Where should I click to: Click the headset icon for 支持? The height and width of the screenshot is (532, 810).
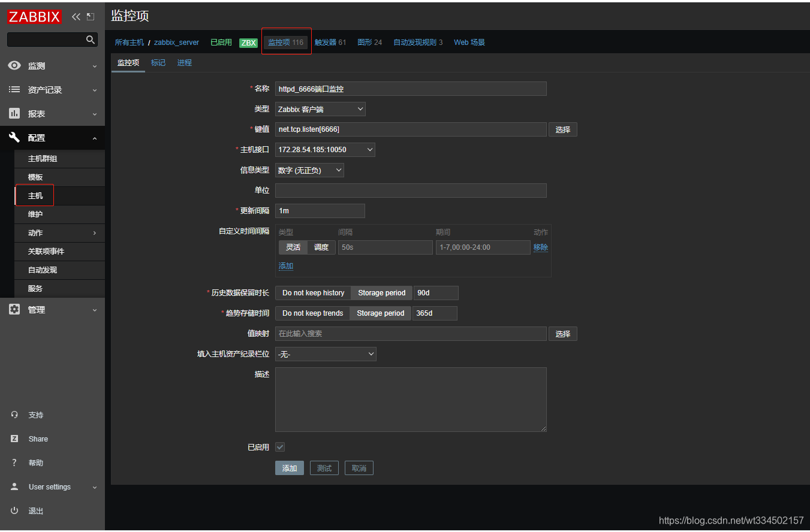coord(14,415)
